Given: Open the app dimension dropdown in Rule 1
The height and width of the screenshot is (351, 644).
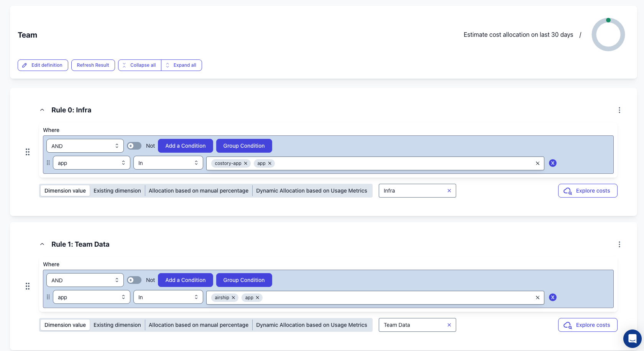Looking at the screenshot, I should 92,297.
